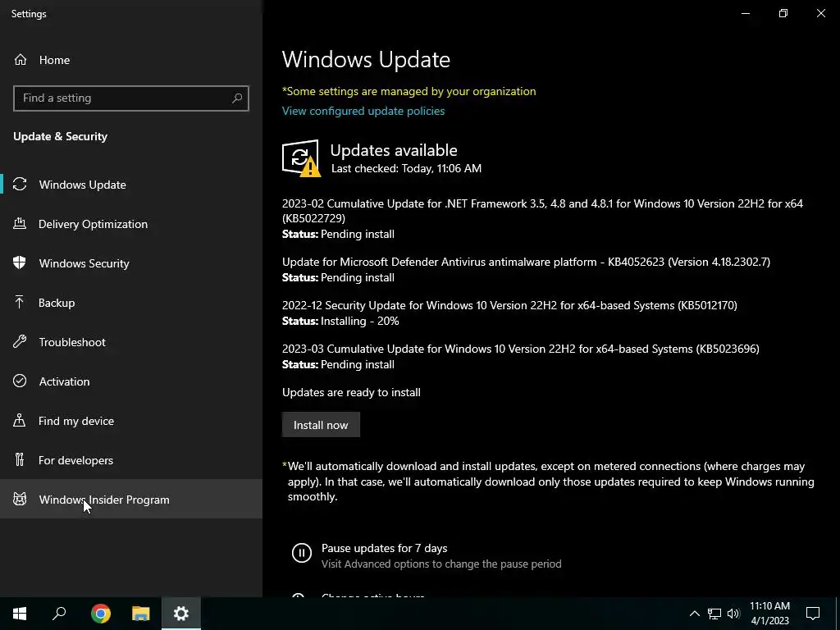Image resolution: width=840 pixels, height=630 pixels.
Task: Open File Explorer from the taskbar
Action: click(x=141, y=614)
